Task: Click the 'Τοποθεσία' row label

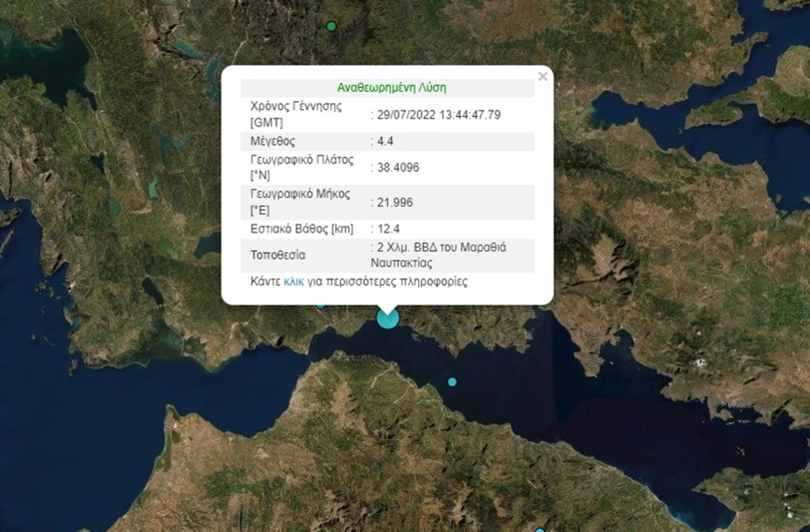Action: (x=277, y=255)
